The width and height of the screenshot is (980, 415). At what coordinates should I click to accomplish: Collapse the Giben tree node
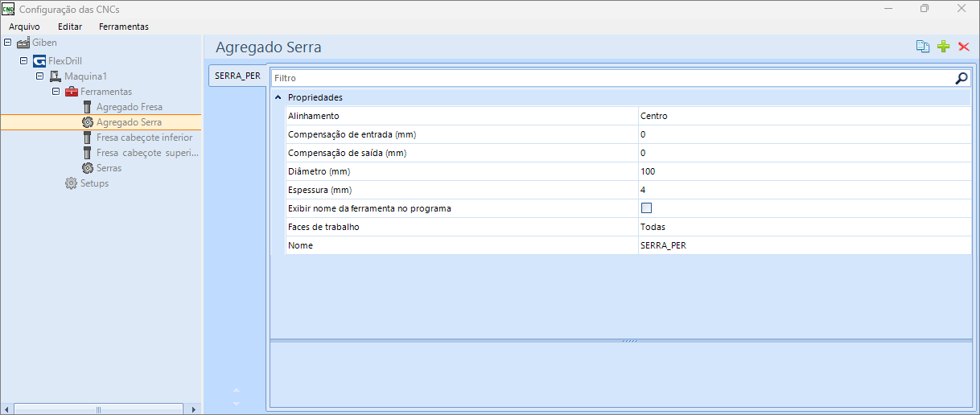[8, 43]
